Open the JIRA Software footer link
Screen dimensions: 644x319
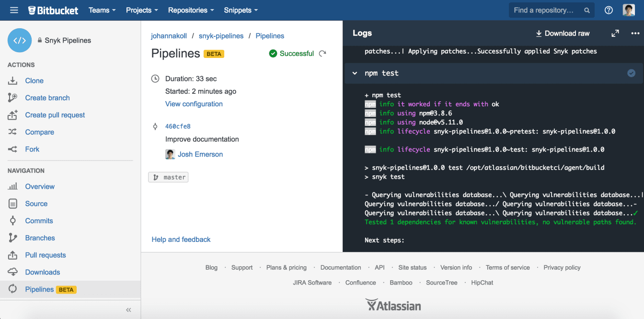click(x=312, y=283)
